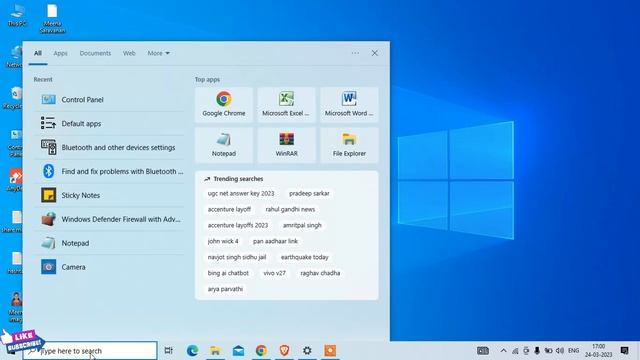Open Find and fix problems with Bluetooth

pyautogui.click(x=109, y=171)
